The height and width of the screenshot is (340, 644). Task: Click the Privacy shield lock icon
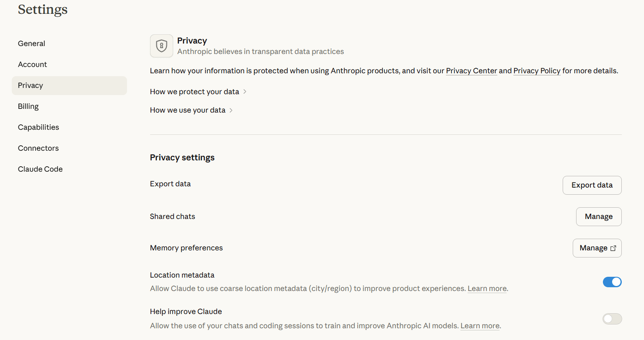[x=161, y=46]
